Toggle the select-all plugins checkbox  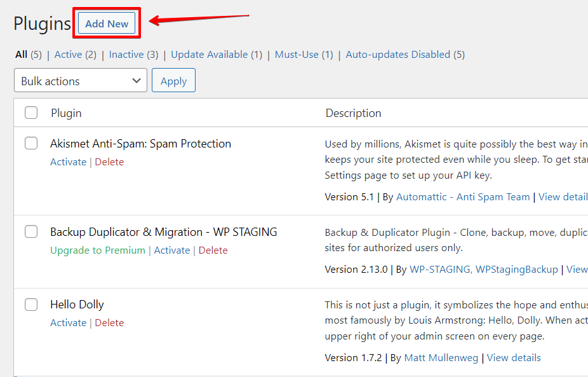click(31, 113)
